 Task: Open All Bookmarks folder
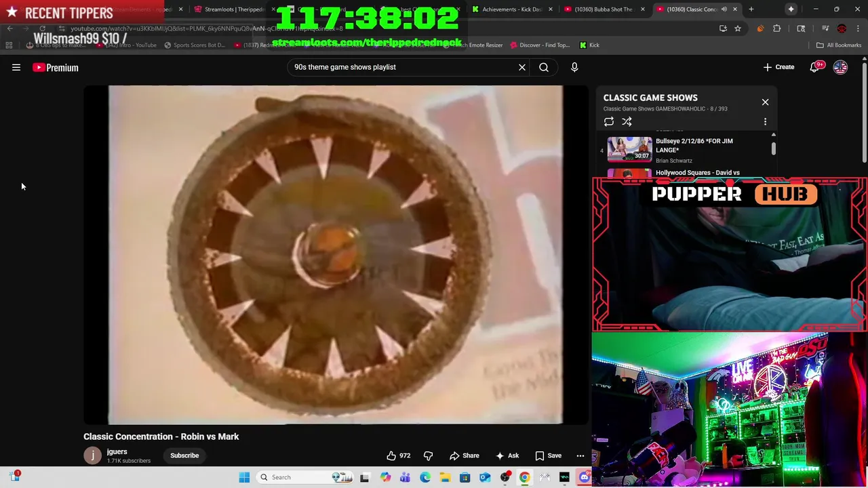pos(839,45)
